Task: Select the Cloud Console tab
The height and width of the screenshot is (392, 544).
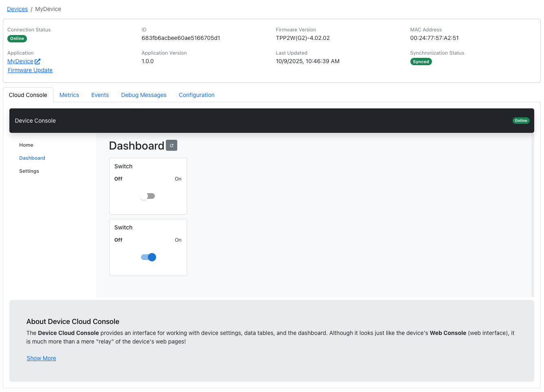Action: point(28,95)
